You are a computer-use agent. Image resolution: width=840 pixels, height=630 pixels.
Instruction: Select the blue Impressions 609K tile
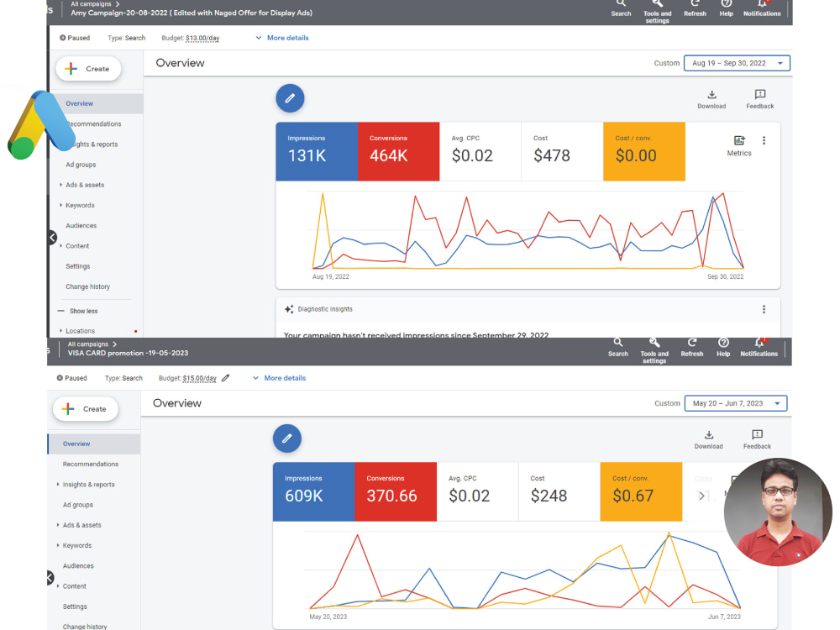click(313, 491)
